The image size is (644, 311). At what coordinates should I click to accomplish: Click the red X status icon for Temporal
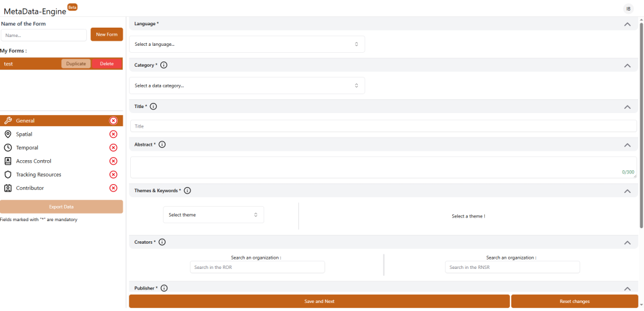(113, 148)
